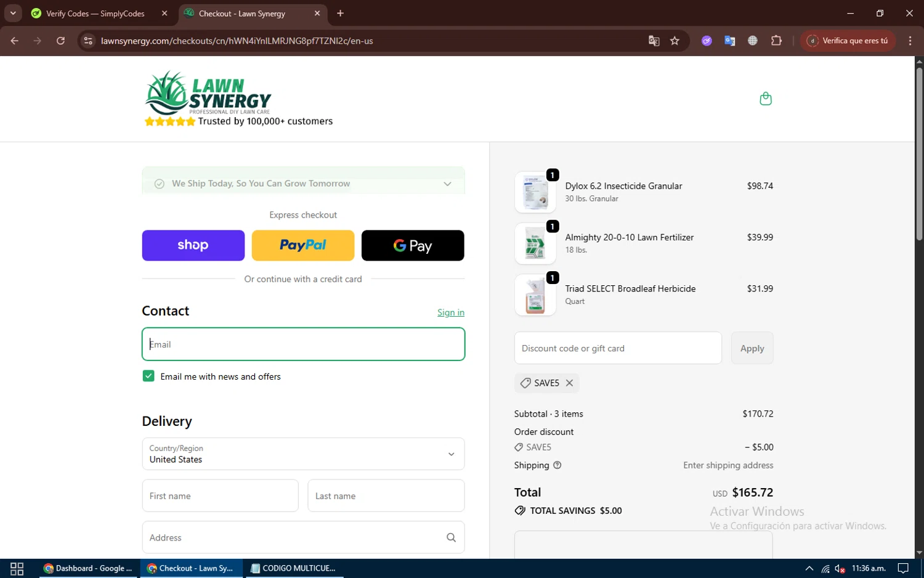
Task: Open the Verifica que eres tú profile button
Action: pyautogui.click(x=848, y=41)
